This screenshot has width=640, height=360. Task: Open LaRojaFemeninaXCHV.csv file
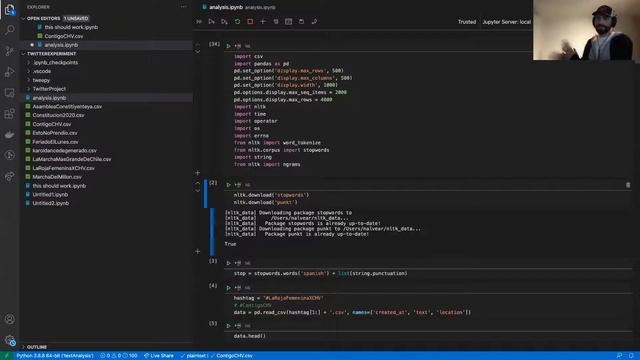(x=63, y=168)
